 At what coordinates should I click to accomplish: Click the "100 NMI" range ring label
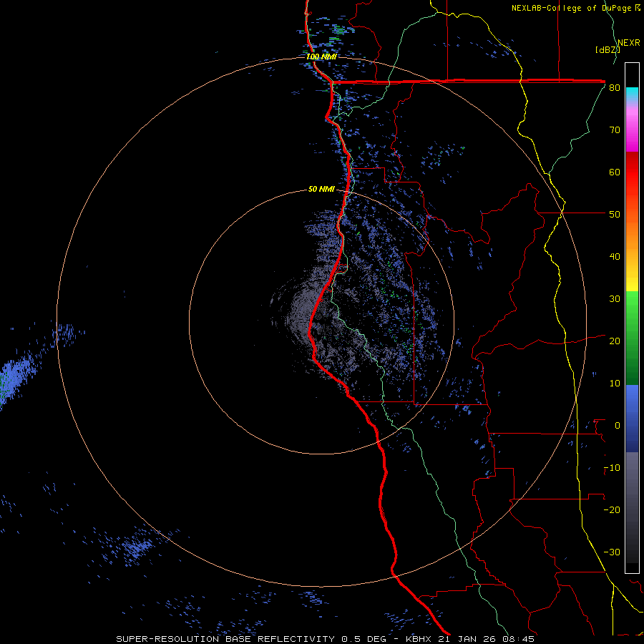coord(321,57)
